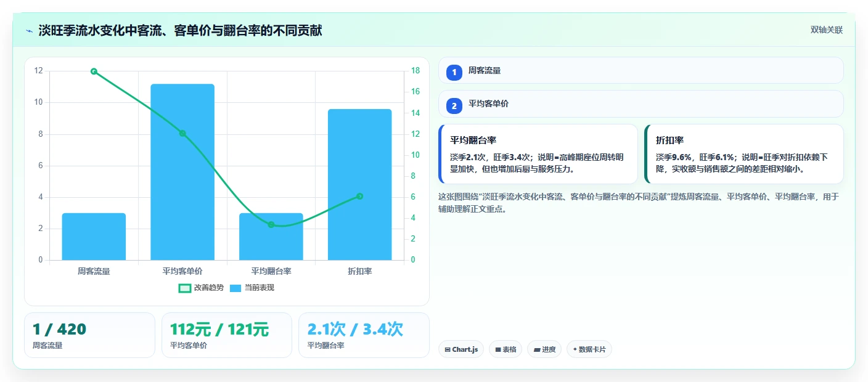The image size is (868, 382).
Task: Click the 表格 tag
Action: click(x=506, y=349)
